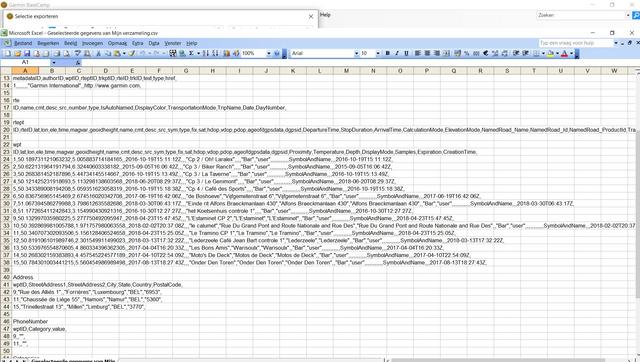Click the Chart wizard icon
Viewport: 640px width, 362px height.
click(227, 53)
